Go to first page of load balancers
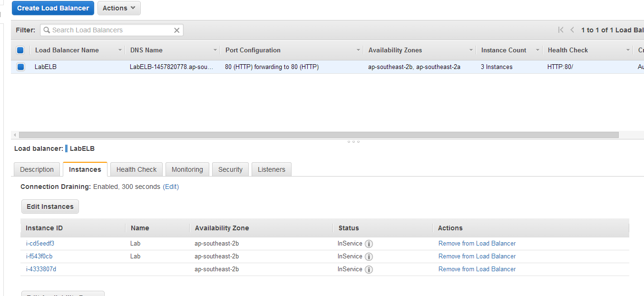 tap(561, 30)
